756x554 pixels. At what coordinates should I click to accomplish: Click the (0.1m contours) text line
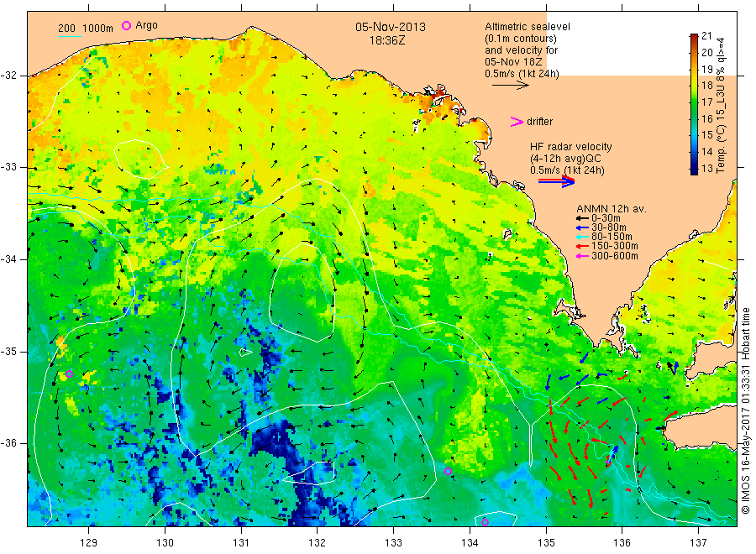[521, 39]
